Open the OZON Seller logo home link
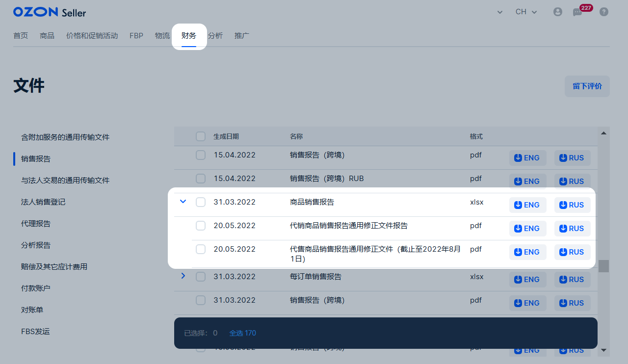 (50, 12)
